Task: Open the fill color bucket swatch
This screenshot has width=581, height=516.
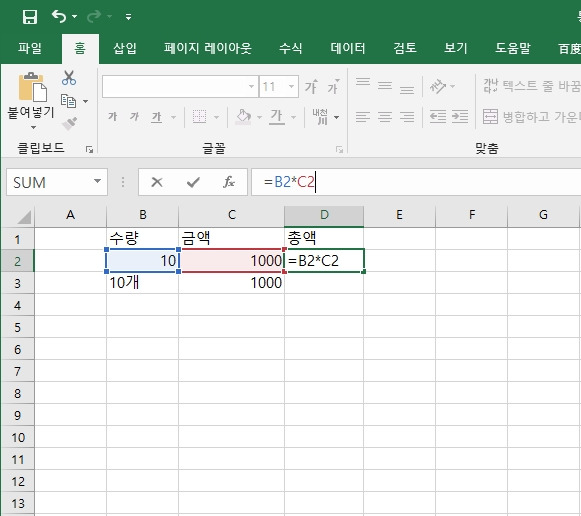Action: (x=243, y=117)
